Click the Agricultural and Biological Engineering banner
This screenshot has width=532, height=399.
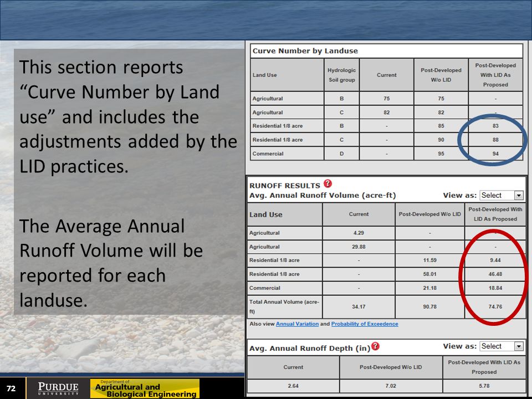(145, 388)
